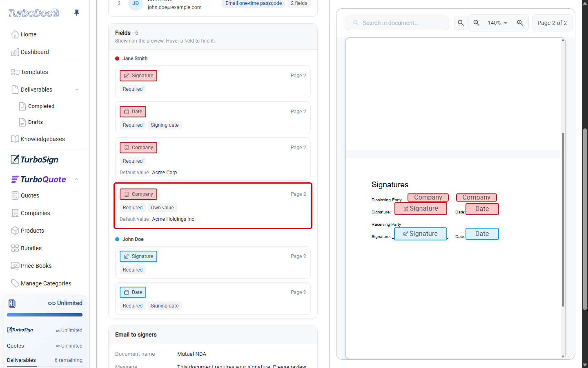The image size is (588, 368).
Task: Click Jane Smith's Signature field chip
Action: pyautogui.click(x=138, y=76)
